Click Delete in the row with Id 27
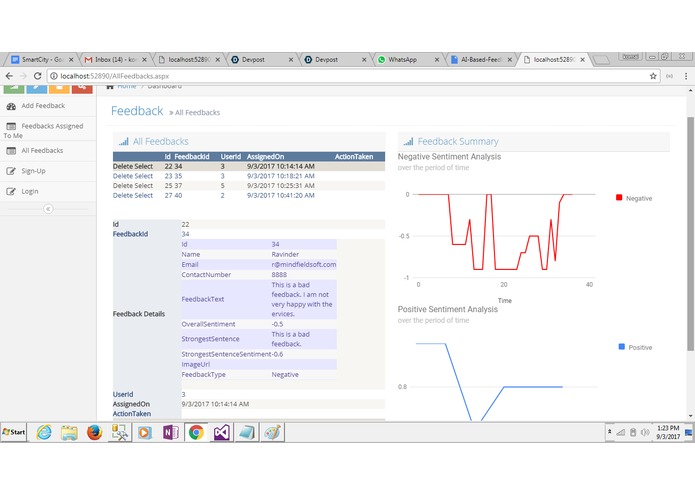Screen dimensions: 695x494 [122, 196]
